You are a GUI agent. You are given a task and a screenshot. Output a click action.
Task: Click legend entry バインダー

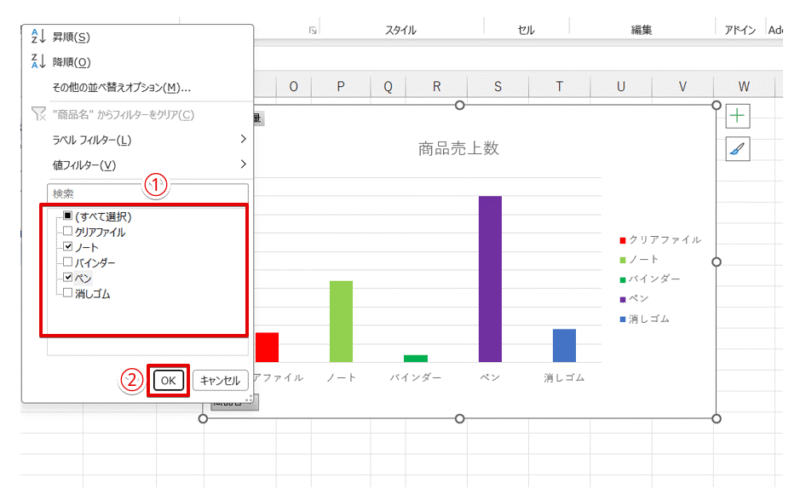650,279
